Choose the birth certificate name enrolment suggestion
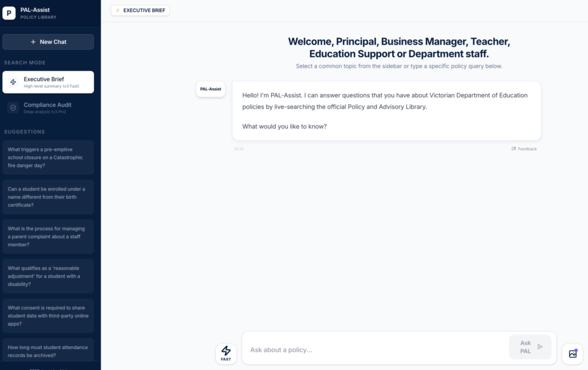The image size is (588, 370). click(48, 197)
